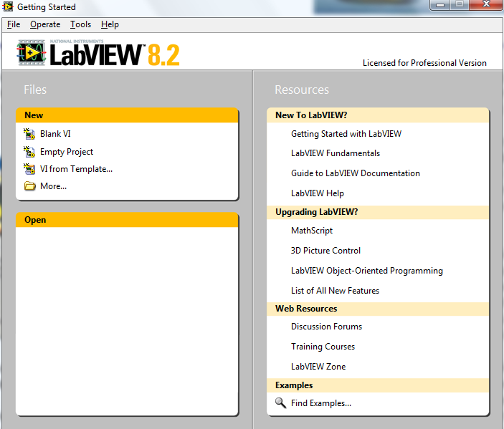View List of All New Features
Image resolution: width=504 pixels, height=429 pixels.
pos(335,291)
